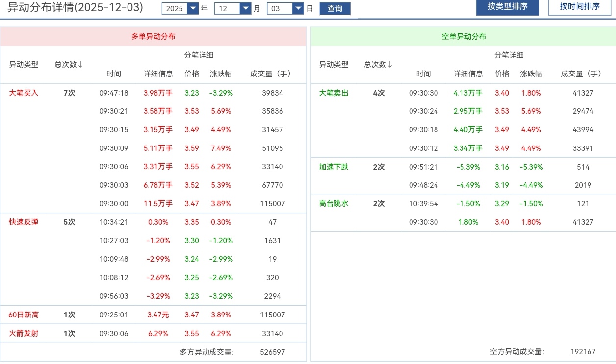The image size is (616, 364).
Task: Click the 空单异动分布 panel header
Action: click(463, 36)
